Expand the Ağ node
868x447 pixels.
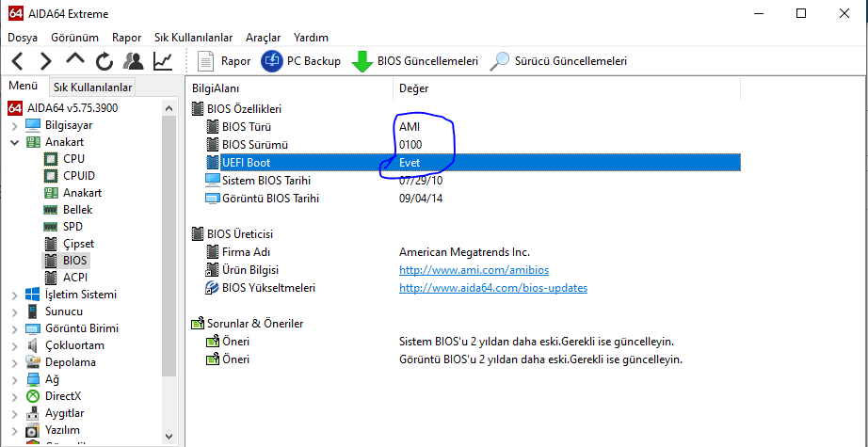click(x=14, y=380)
